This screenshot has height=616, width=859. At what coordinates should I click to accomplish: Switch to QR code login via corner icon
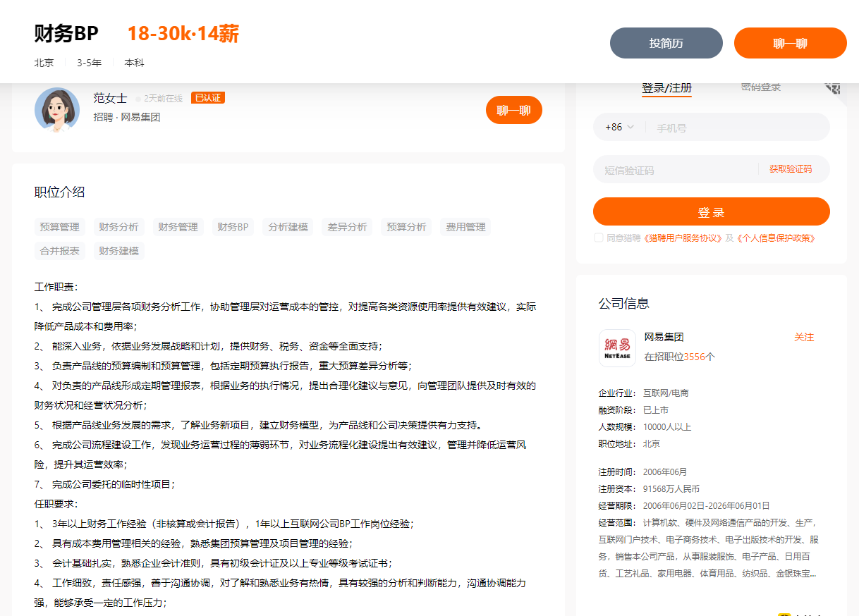click(833, 87)
